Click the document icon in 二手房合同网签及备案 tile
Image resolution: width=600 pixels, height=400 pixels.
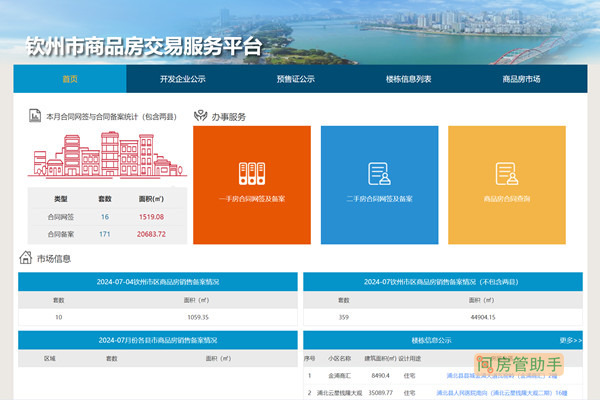pyautogui.click(x=379, y=172)
